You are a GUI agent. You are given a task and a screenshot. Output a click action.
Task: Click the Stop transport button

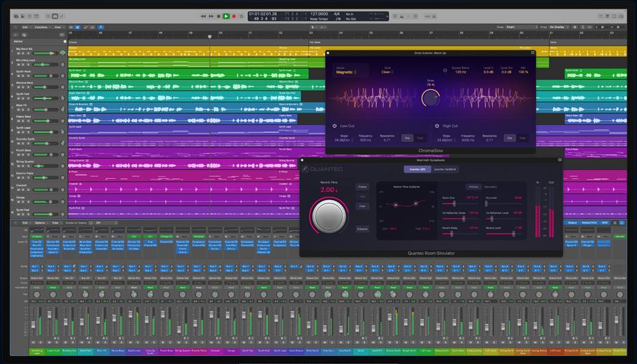tap(218, 16)
